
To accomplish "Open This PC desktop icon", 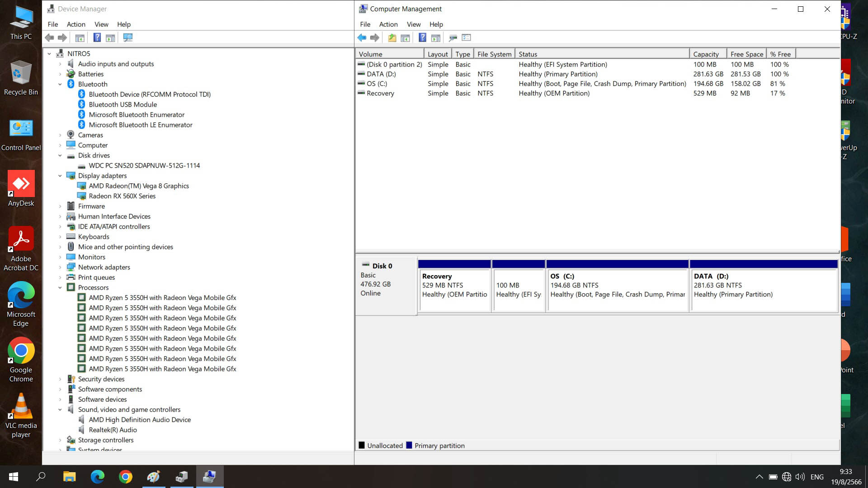I will coord(21,23).
